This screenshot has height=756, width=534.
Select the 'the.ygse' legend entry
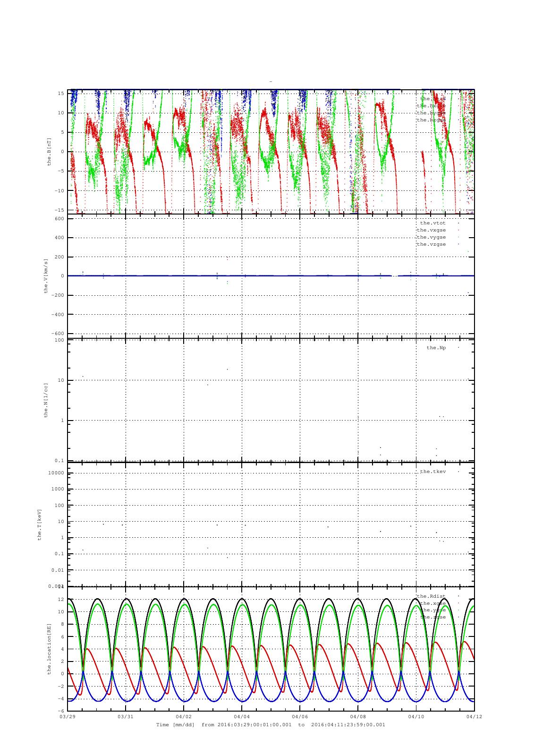click(x=433, y=610)
